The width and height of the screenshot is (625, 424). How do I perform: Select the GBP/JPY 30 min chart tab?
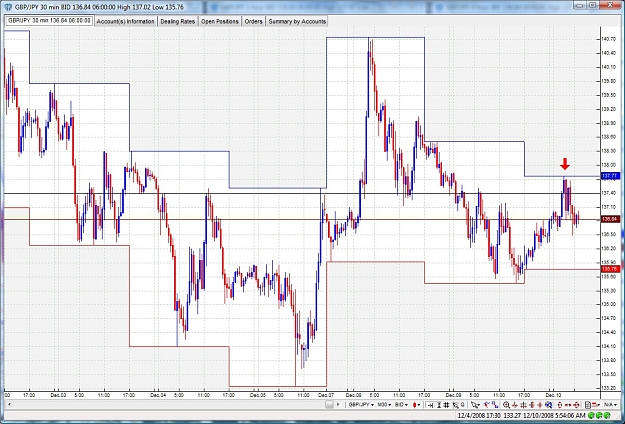(x=49, y=20)
